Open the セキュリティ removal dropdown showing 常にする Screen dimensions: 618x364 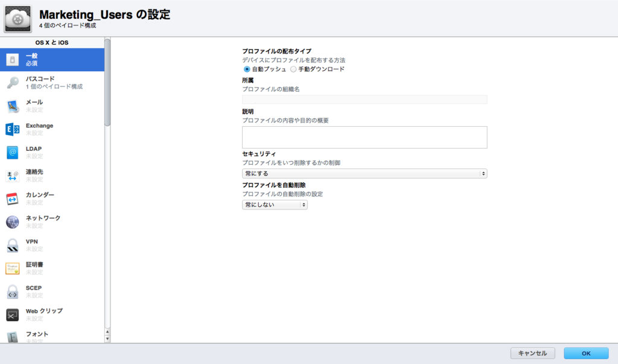(x=365, y=173)
